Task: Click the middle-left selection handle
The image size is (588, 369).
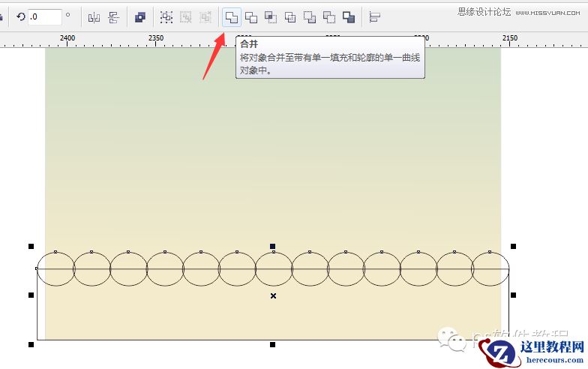Action: [31, 295]
